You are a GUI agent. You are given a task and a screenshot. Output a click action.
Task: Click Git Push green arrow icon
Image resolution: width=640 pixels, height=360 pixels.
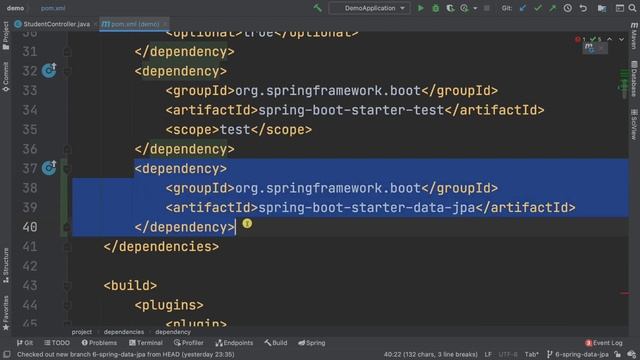[x=552, y=8]
